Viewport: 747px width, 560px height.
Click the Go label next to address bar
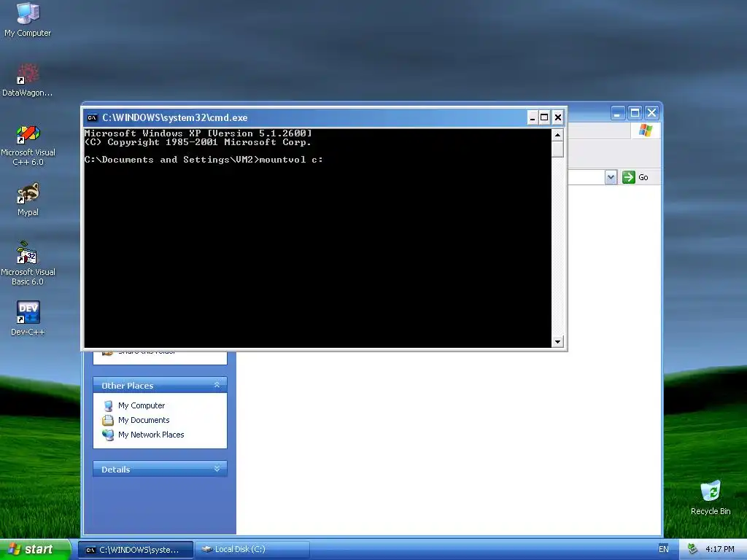(643, 177)
